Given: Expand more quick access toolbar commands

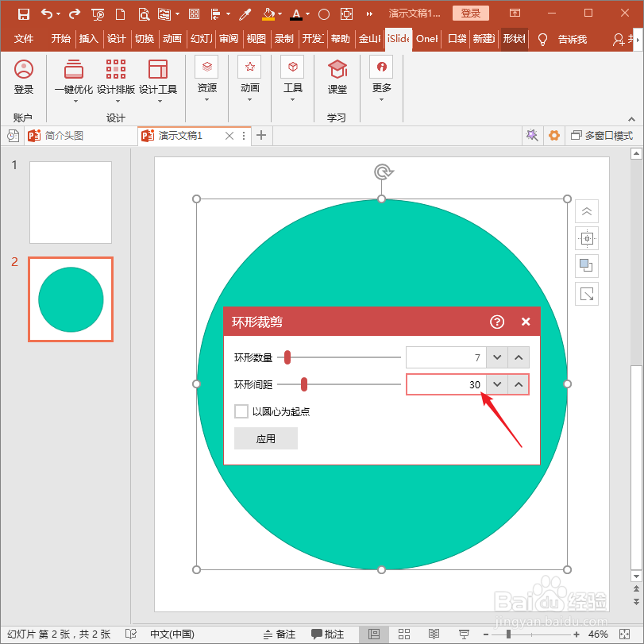Looking at the screenshot, I should tap(369, 14).
